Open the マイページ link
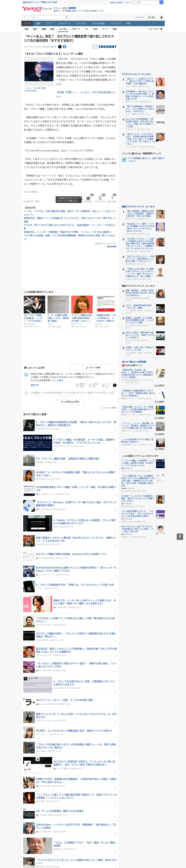186x868 pixels. pos(139,18)
